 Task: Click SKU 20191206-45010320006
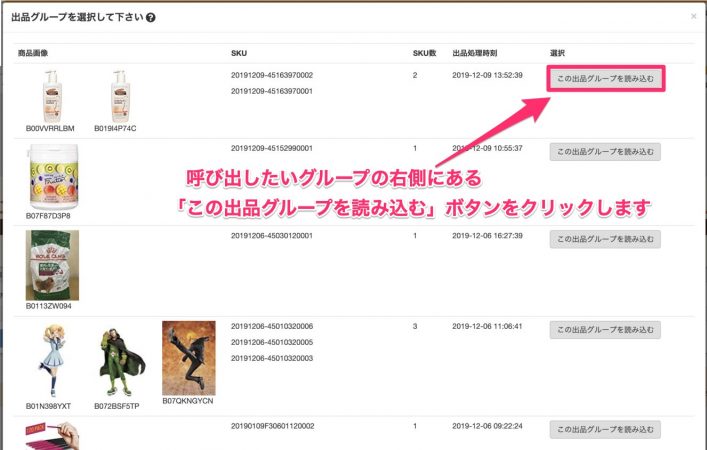pyautogui.click(x=272, y=326)
